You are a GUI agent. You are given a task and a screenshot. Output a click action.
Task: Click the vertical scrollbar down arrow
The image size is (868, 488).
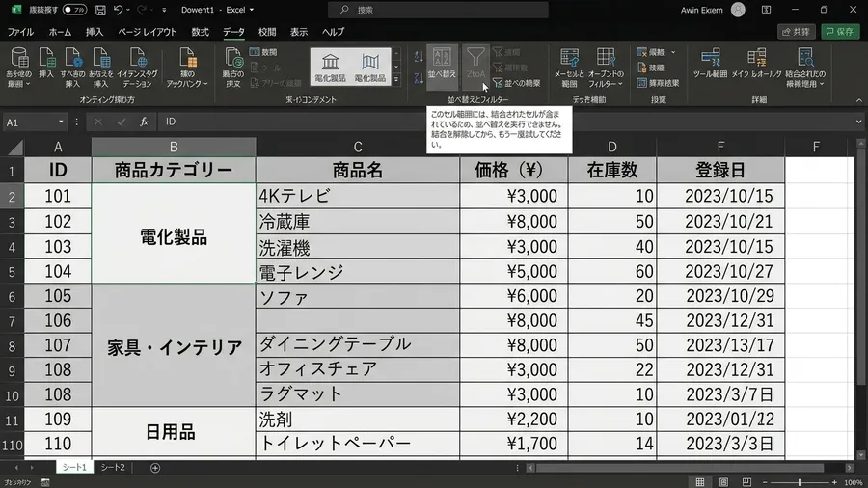[861, 455]
